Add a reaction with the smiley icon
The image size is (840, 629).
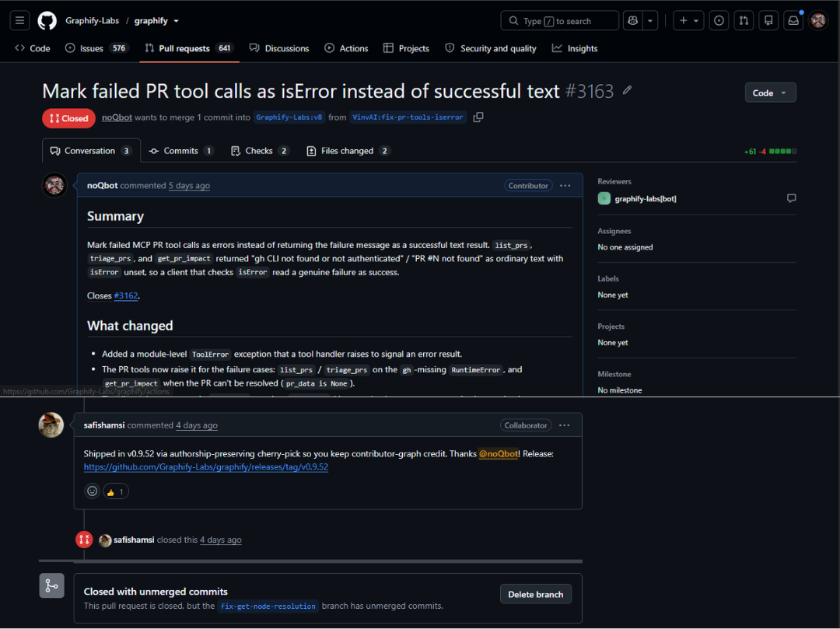tap(92, 491)
